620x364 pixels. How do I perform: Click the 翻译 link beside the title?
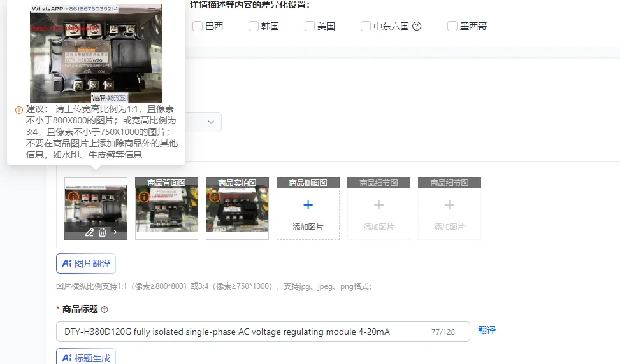487,330
